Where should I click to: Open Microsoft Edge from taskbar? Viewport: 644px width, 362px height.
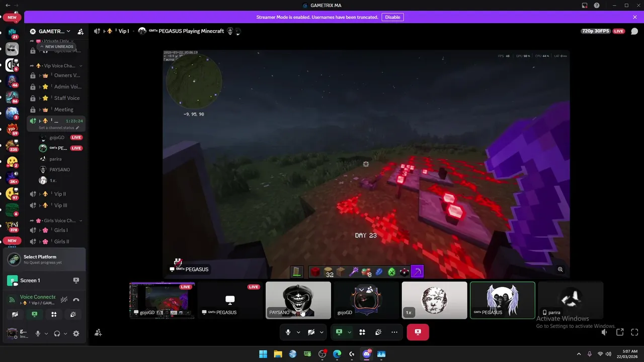pyautogui.click(x=337, y=354)
